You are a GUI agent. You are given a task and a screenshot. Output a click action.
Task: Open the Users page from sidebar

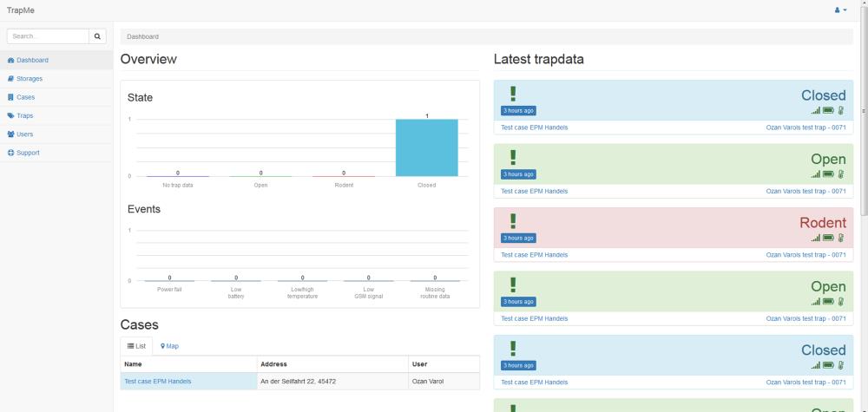(56, 134)
